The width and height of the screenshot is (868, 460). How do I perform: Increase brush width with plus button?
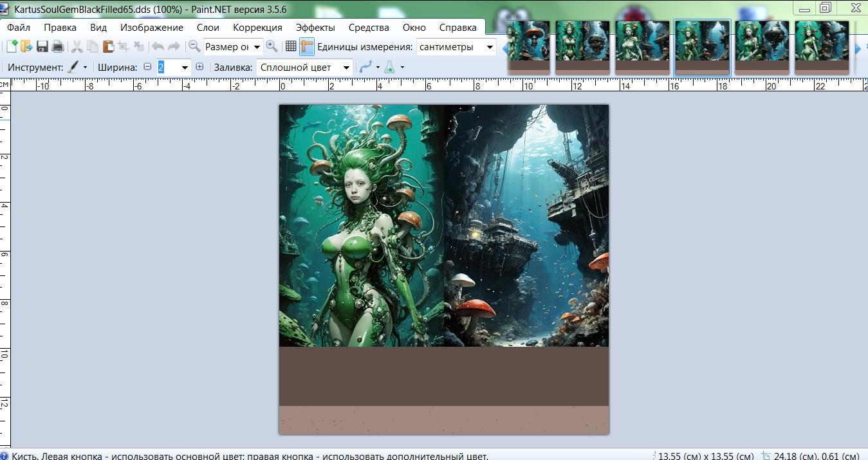pyautogui.click(x=199, y=67)
